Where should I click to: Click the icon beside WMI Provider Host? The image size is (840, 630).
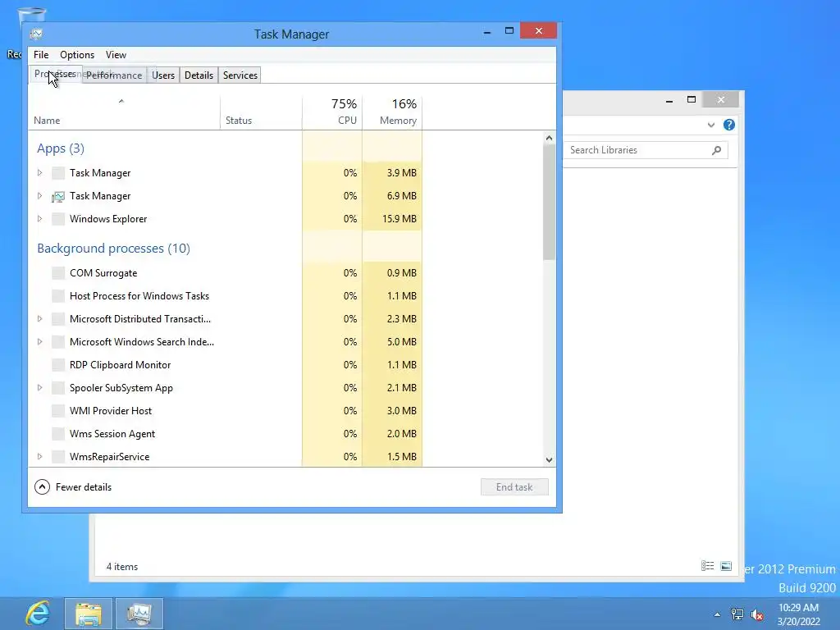pos(58,411)
